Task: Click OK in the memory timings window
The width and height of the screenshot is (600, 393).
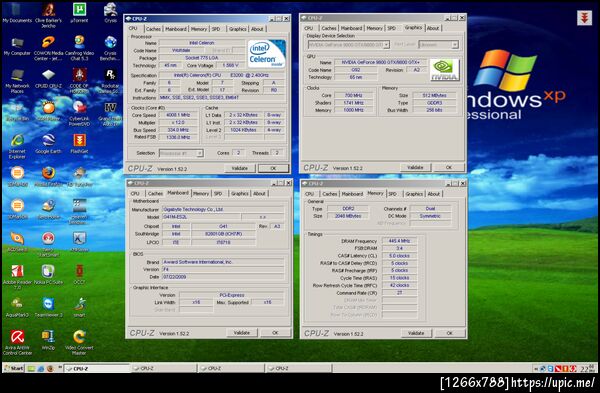Action: coord(450,333)
